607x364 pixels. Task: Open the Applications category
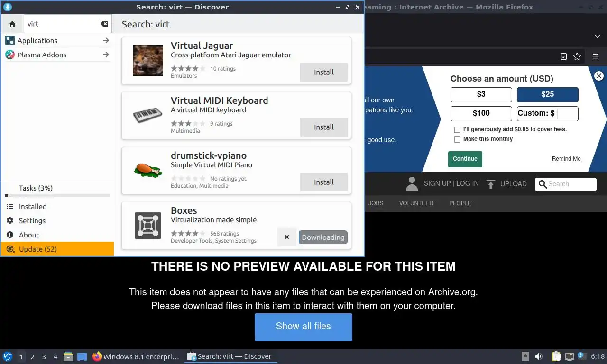pyautogui.click(x=57, y=40)
